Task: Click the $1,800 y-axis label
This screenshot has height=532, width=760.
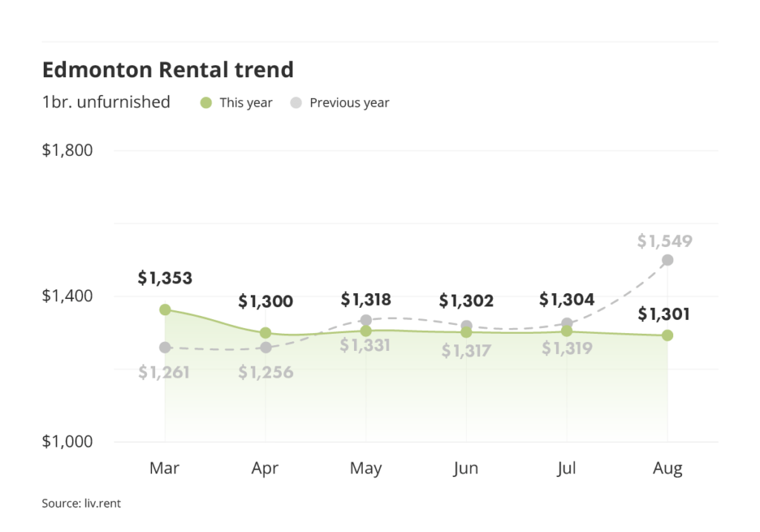Action: [x=67, y=151]
